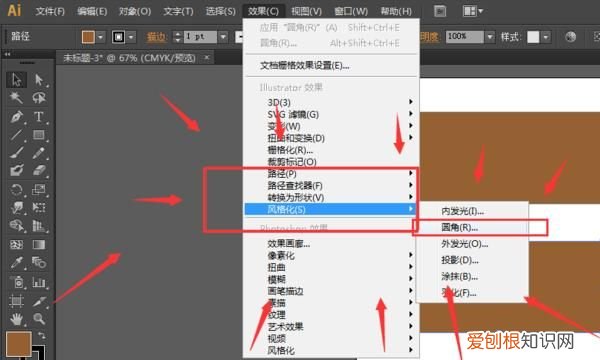Screen dimensions: 600x360
Task: Click the stroke weight 1 pt field
Action: tap(200, 37)
